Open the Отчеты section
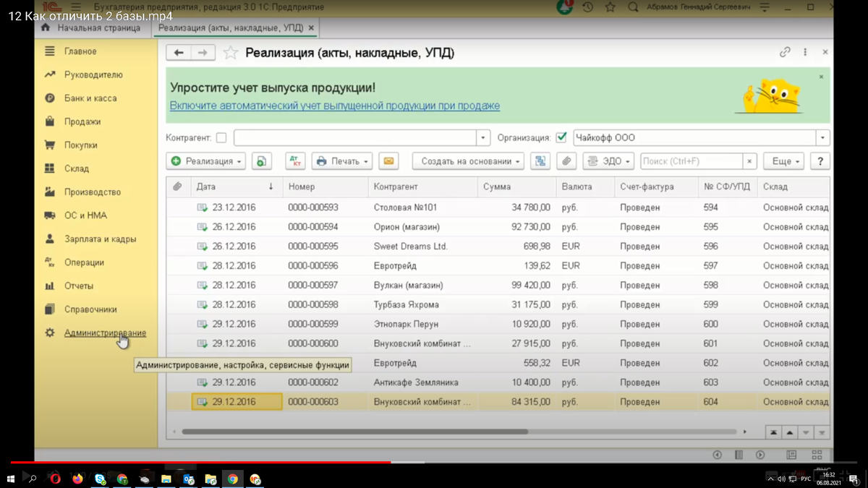The width and height of the screenshot is (868, 488). coord(78,286)
